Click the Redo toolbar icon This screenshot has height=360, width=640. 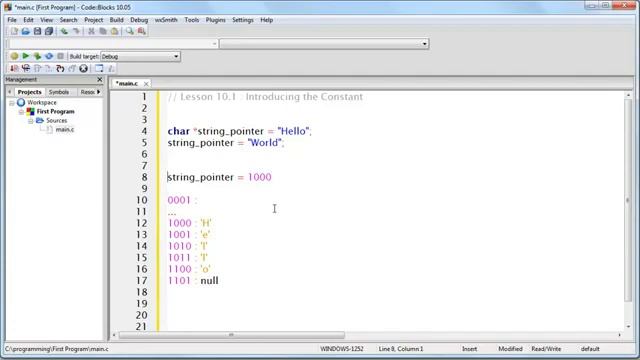pos(76,31)
